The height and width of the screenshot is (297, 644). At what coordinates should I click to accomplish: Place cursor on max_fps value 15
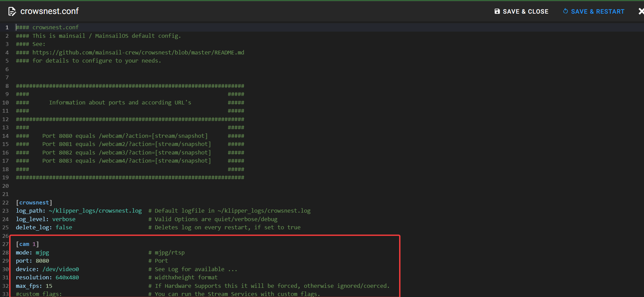tap(49, 286)
